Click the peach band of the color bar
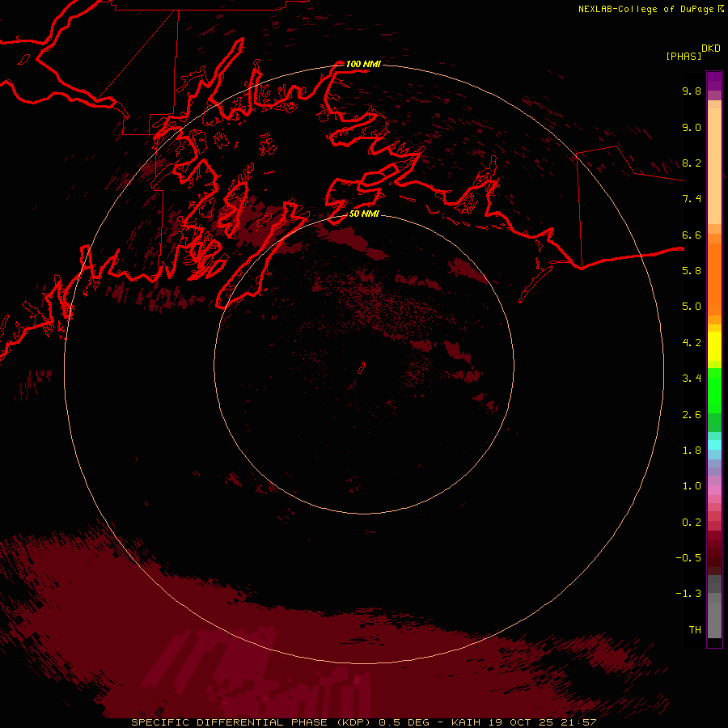 (714, 163)
